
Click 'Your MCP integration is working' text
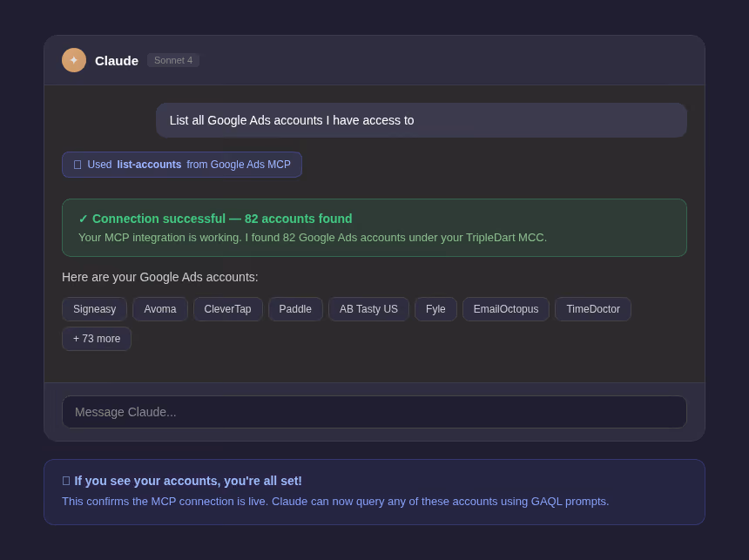pos(160,238)
